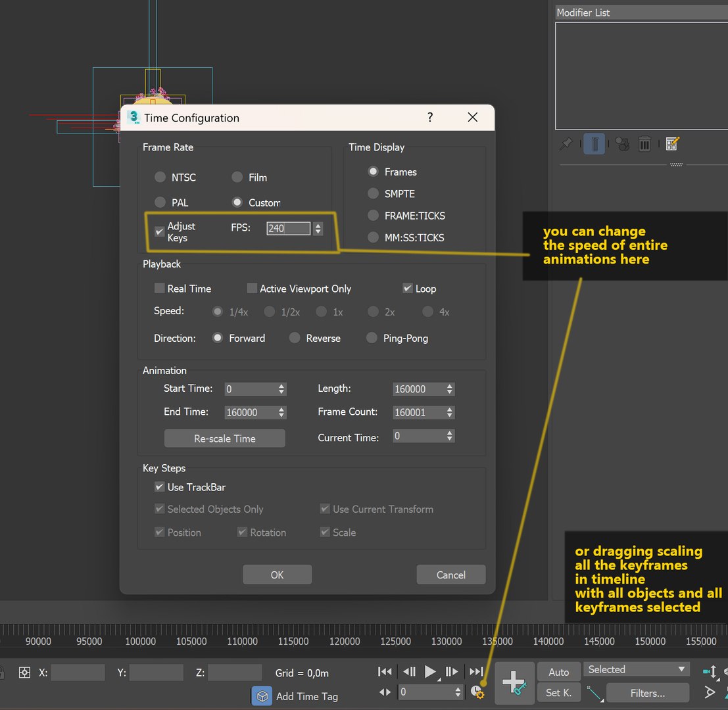The height and width of the screenshot is (710, 728).
Task: Click the Add Time Tag cube icon
Action: pyautogui.click(x=262, y=696)
